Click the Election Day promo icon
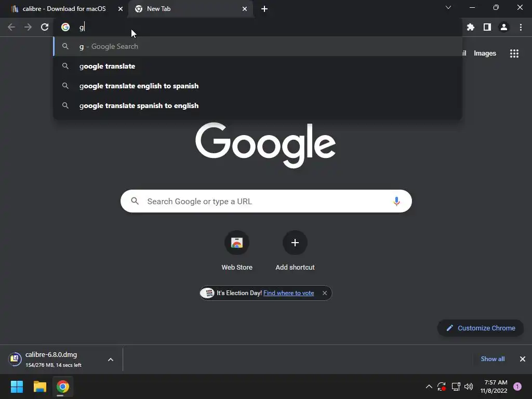532x399 pixels. tap(208, 293)
